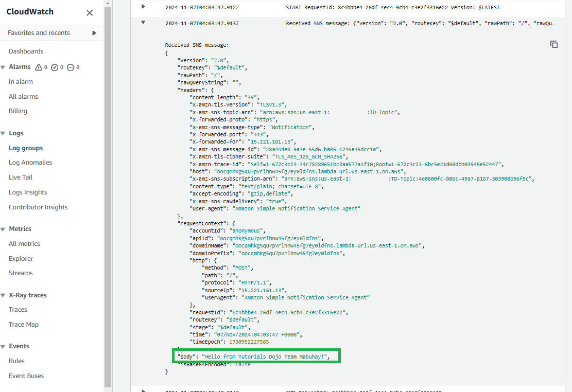Viewport: 572px width, 392px height.
Task: Open the Trace Map page
Action: (x=24, y=325)
